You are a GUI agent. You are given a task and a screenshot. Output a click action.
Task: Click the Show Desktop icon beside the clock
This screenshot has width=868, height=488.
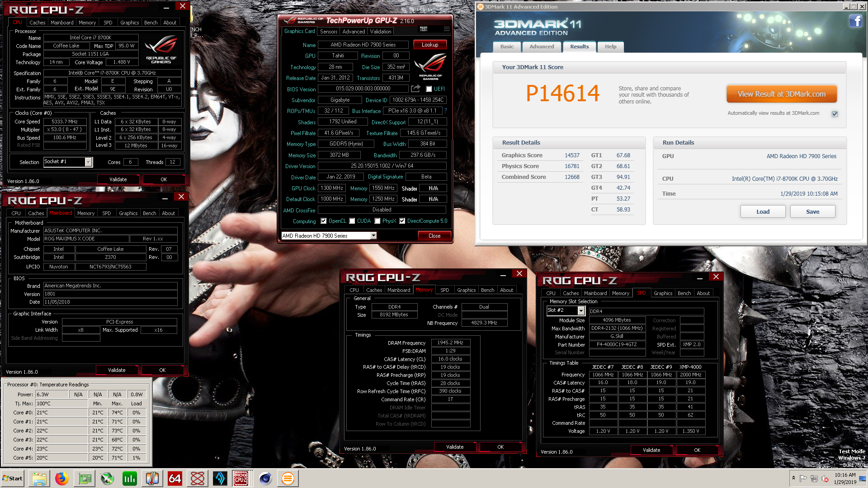tap(863, 479)
